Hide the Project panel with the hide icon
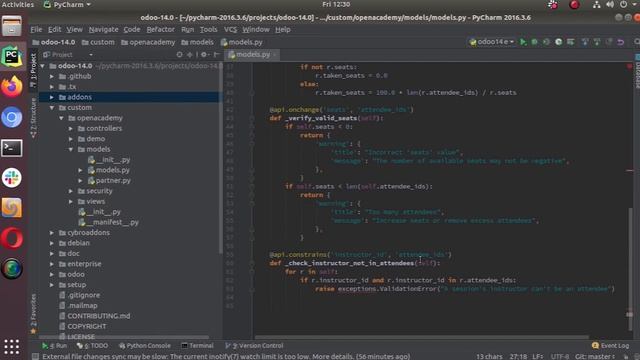This screenshot has height=360, width=640. (x=216, y=55)
